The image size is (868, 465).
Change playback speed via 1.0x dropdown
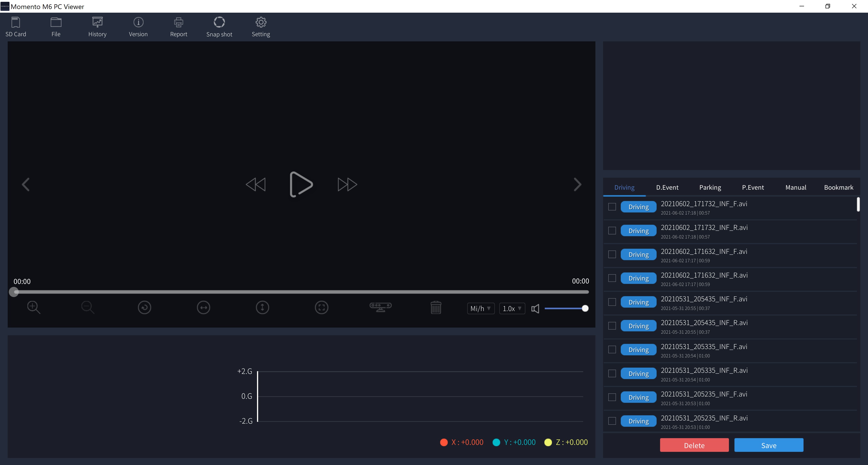512,308
